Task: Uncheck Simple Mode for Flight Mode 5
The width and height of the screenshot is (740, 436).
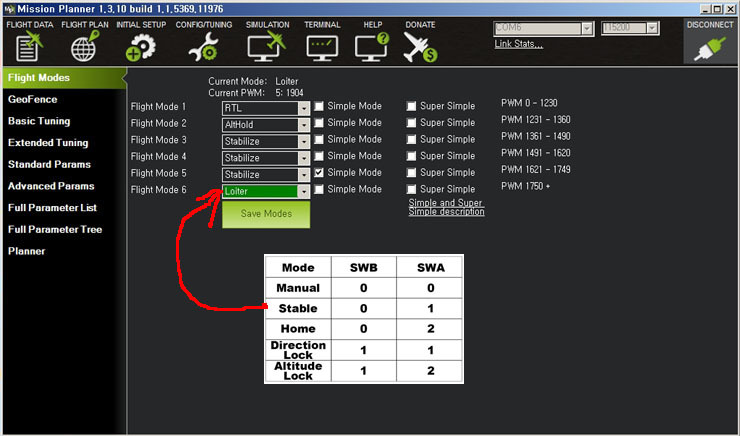Action: pos(319,172)
